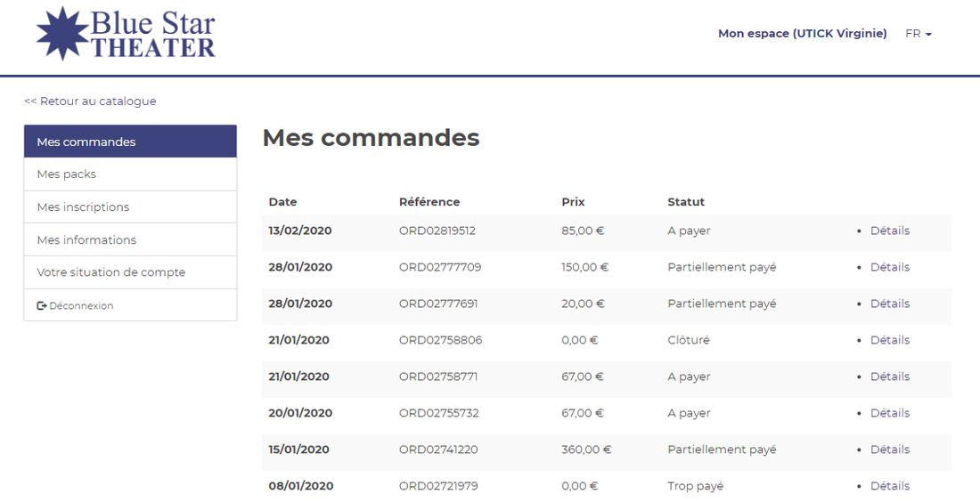
Task: View Détails for order ORD02721979
Action: click(x=889, y=486)
